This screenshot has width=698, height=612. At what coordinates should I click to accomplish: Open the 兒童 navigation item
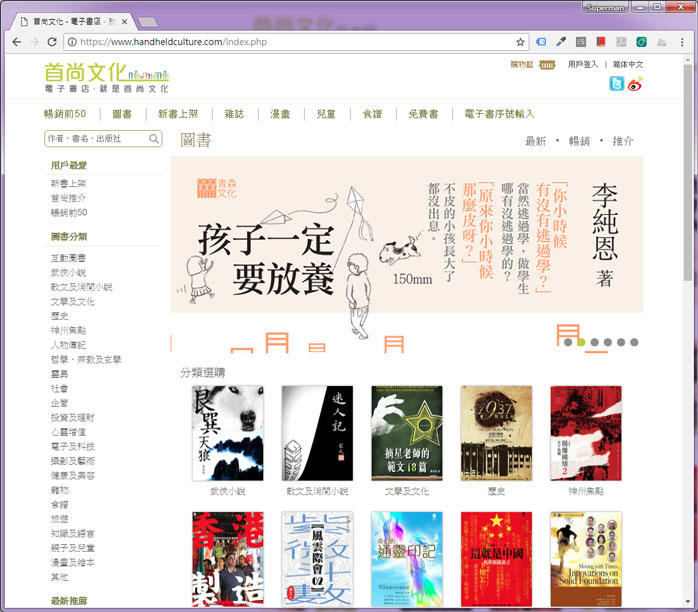tap(326, 114)
